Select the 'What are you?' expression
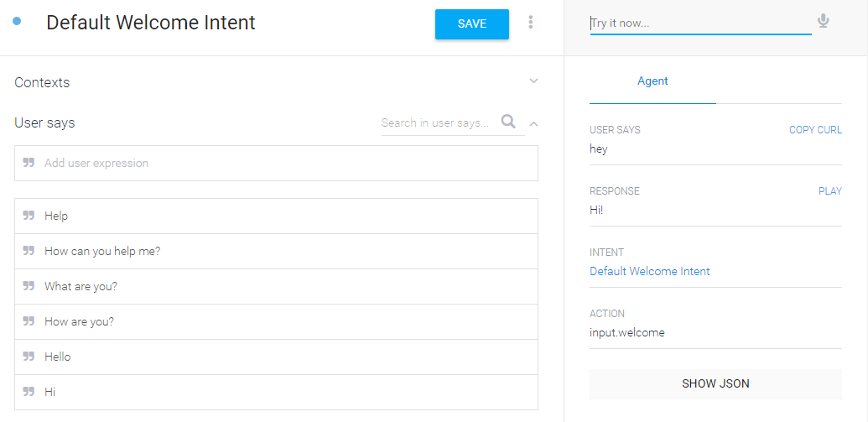 pyautogui.click(x=276, y=287)
